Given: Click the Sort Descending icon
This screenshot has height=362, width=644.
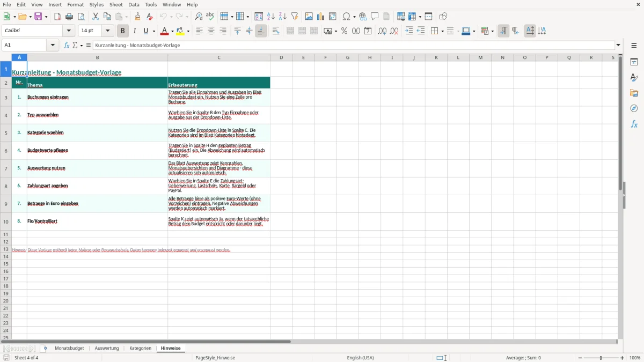Looking at the screenshot, I should [x=282, y=17].
